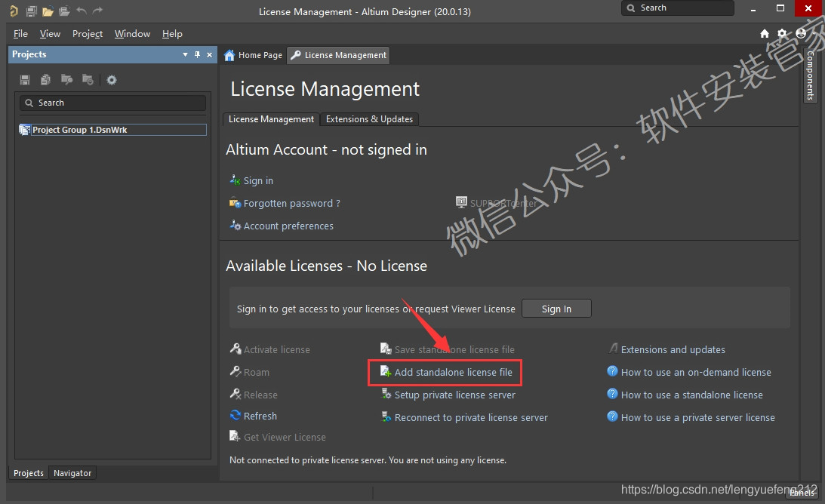Screen dimensions: 825x504
Task: Click the Reconnect to private server icon
Action: [x=386, y=416]
